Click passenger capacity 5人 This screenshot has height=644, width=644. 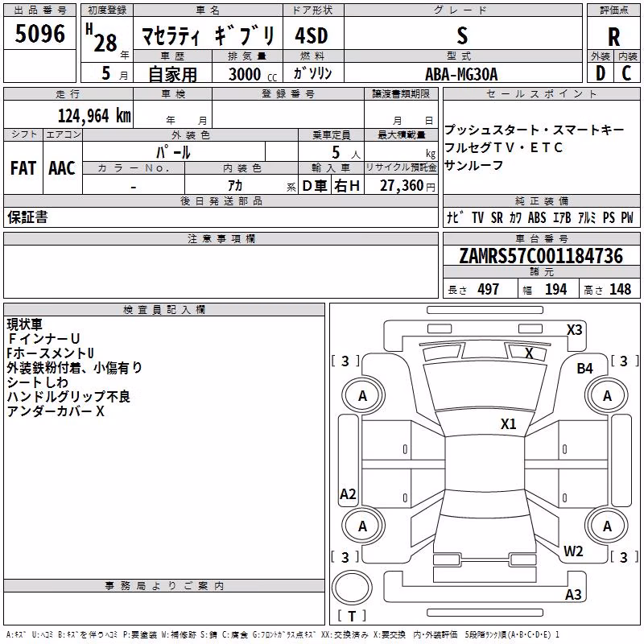coord(345,153)
